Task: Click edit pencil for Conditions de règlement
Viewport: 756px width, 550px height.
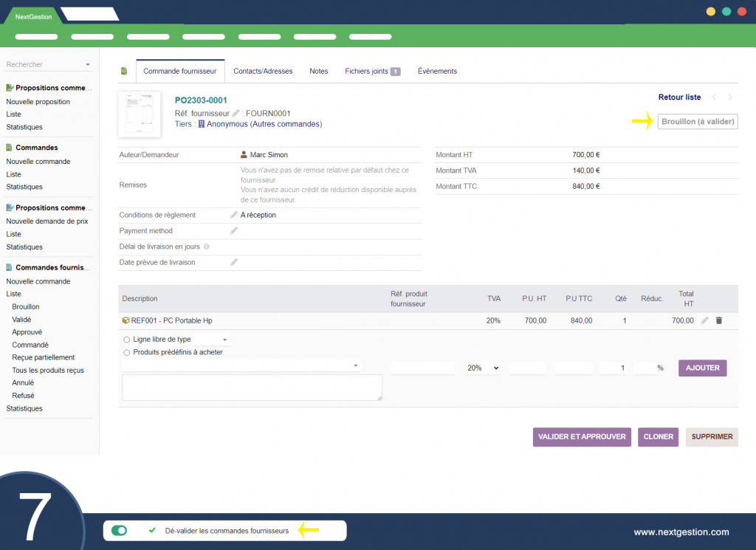Action: coord(234,215)
